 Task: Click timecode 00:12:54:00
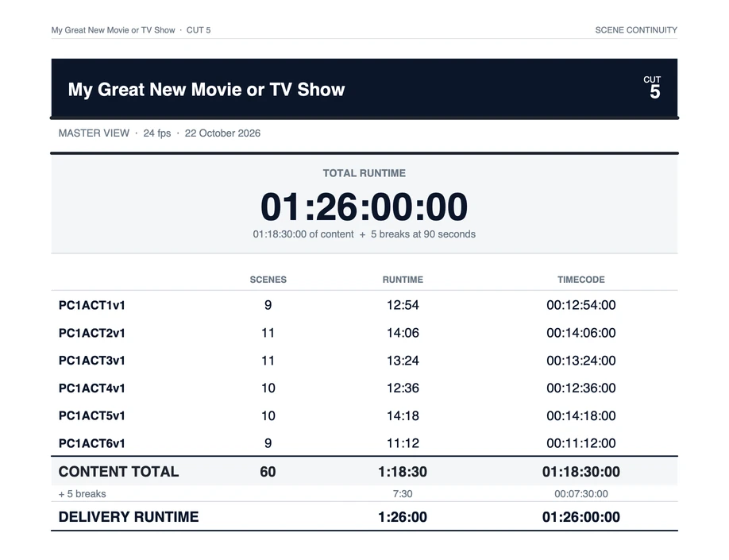point(581,305)
